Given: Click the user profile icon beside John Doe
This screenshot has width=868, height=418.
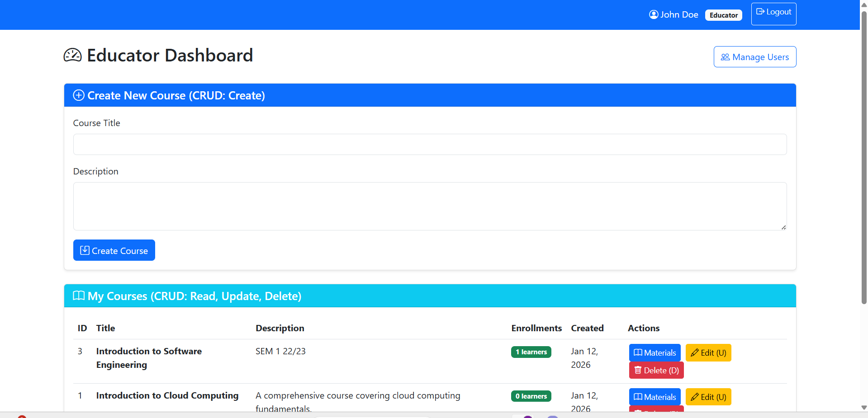Looking at the screenshot, I should pyautogui.click(x=653, y=14).
